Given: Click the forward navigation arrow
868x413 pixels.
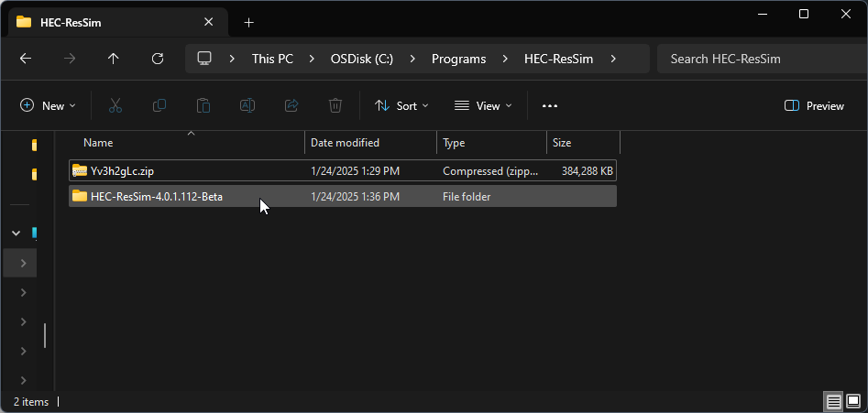Looking at the screenshot, I should tap(70, 59).
